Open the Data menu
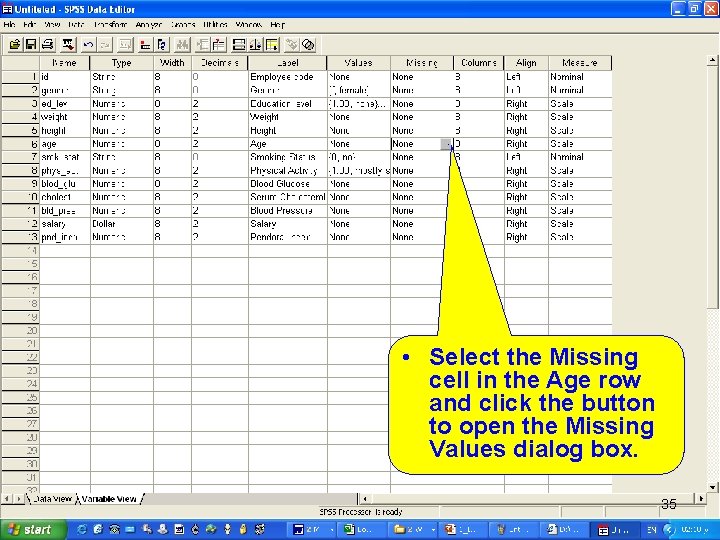The width and height of the screenshot is (720, 540). tap(76, 24)
